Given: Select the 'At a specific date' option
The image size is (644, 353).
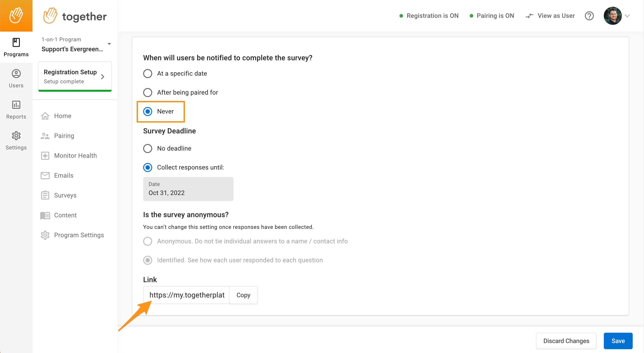Looking at the screenshot, I should (x=147, y=73).
